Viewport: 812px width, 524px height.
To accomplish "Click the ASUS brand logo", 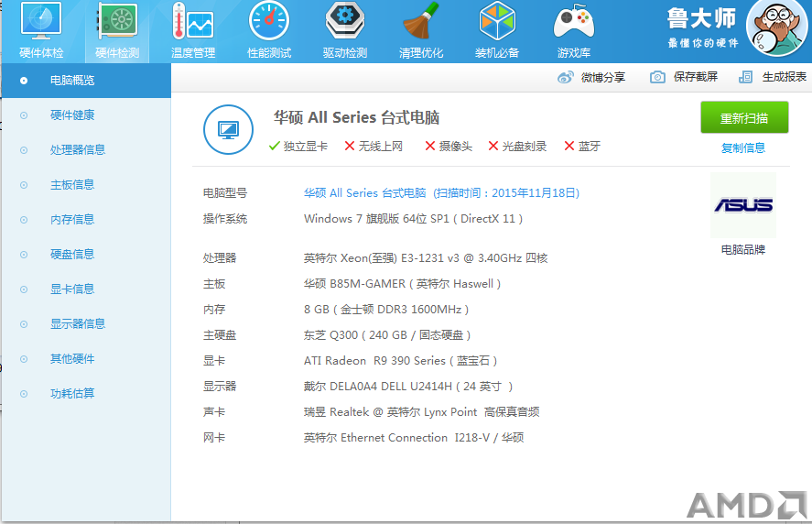I will (x=743, y=205).
